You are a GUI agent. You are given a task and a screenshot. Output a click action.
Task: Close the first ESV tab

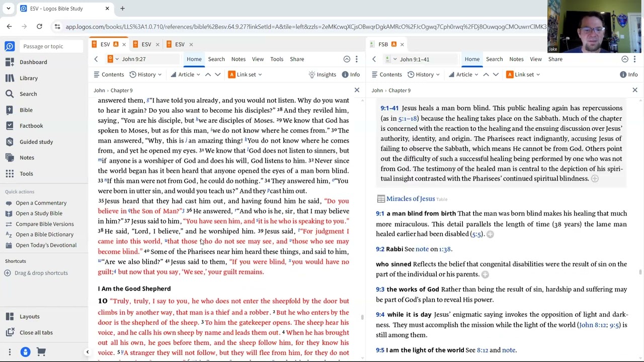coord(124,44)
